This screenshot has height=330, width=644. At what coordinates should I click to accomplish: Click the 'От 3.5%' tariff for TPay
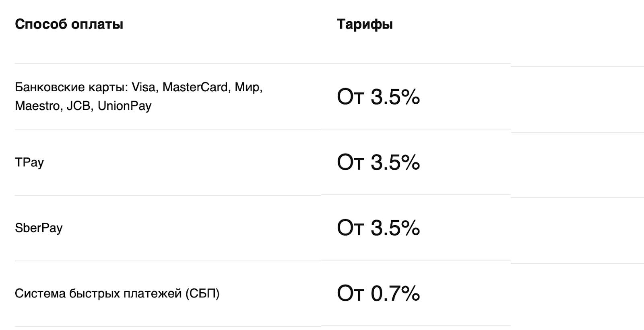click(378, 162)
